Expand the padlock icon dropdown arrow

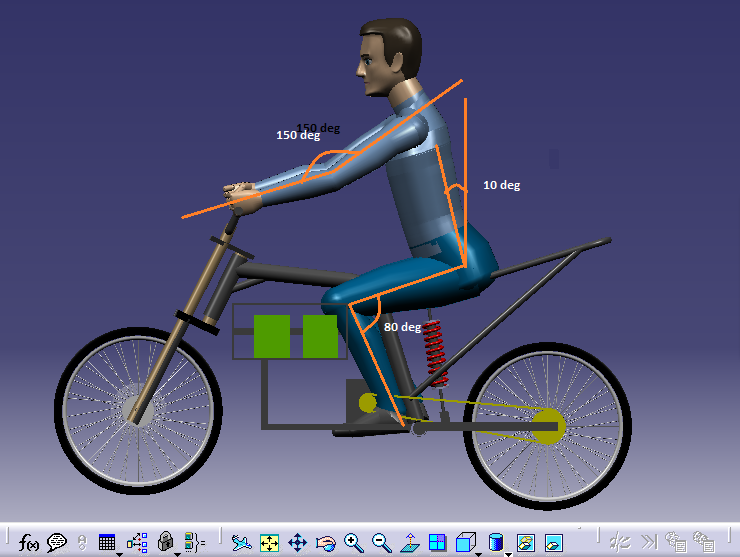click(x=177, y=554)
